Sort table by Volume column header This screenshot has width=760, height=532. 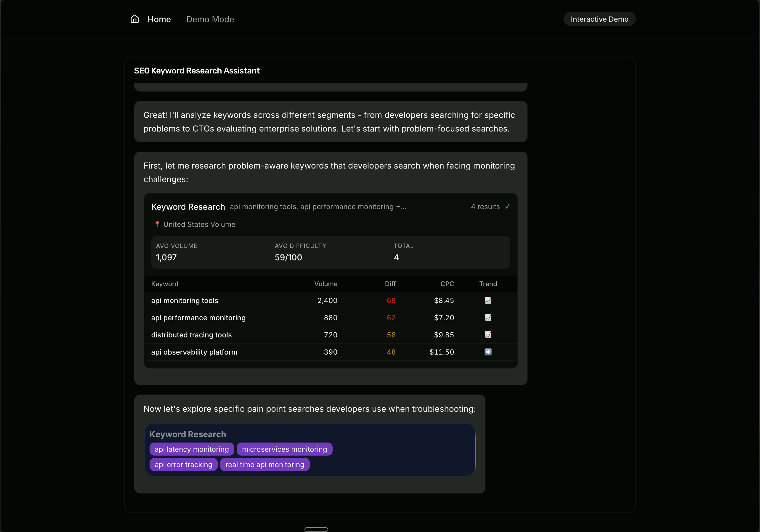coord(326,284)
